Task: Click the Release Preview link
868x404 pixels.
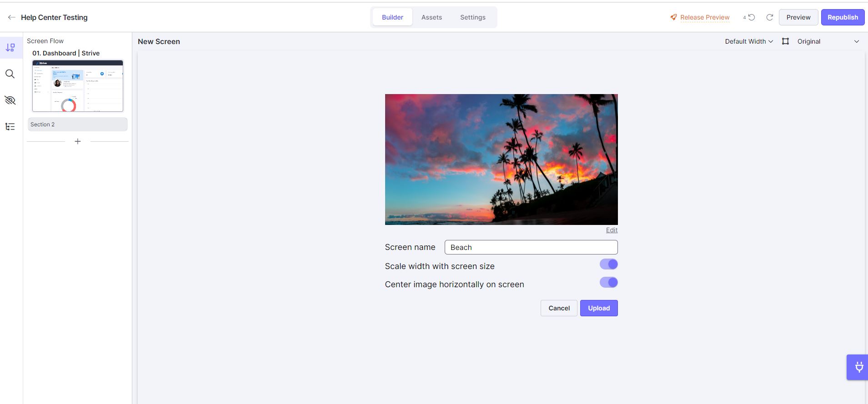Action: (705, 17)
